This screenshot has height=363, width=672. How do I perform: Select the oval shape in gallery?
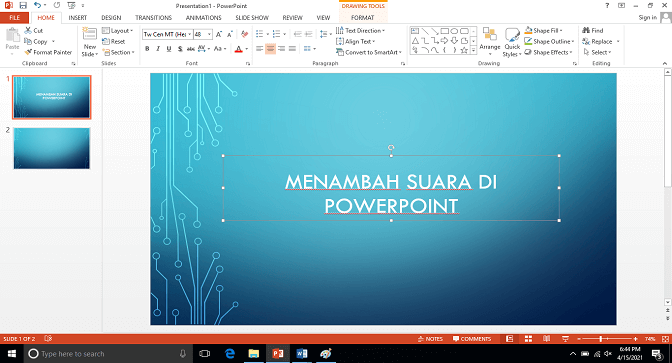(x=454, y=31)
